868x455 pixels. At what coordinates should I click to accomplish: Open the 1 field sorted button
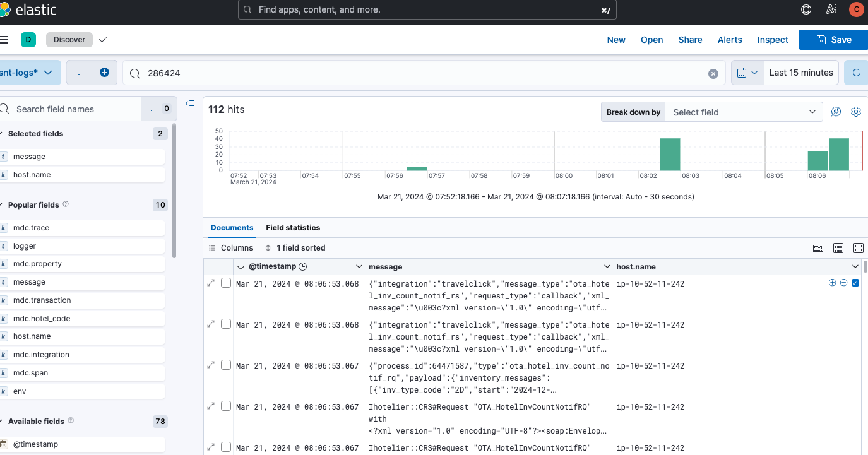coord(295,248)
